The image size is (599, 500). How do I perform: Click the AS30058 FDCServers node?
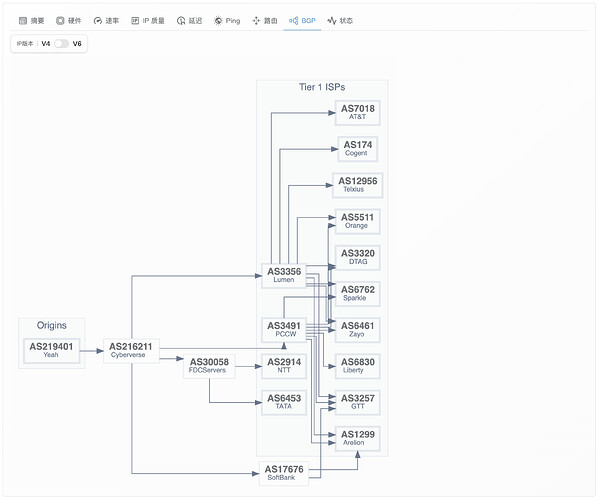click(x=209, y=366)
